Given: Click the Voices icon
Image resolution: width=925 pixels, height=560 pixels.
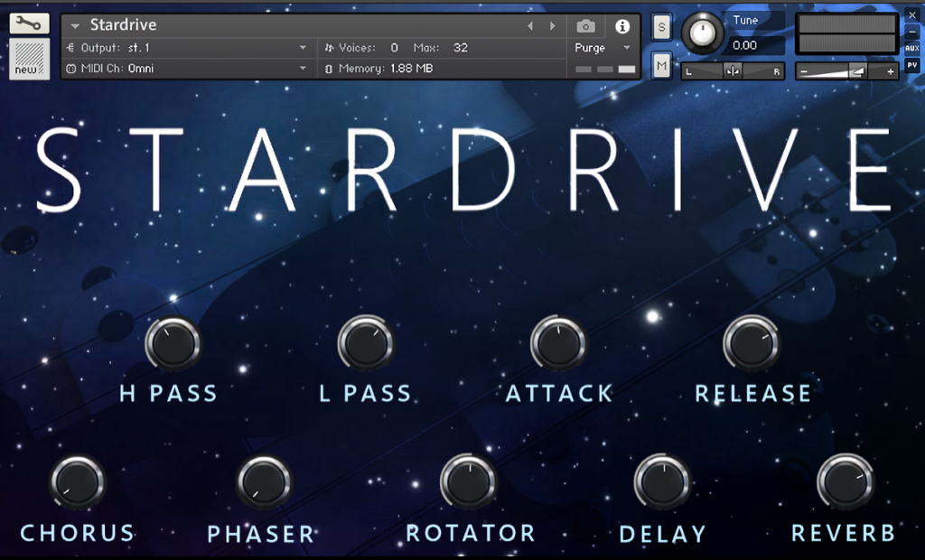Looking at the screenshot, I should coord(329,48).
